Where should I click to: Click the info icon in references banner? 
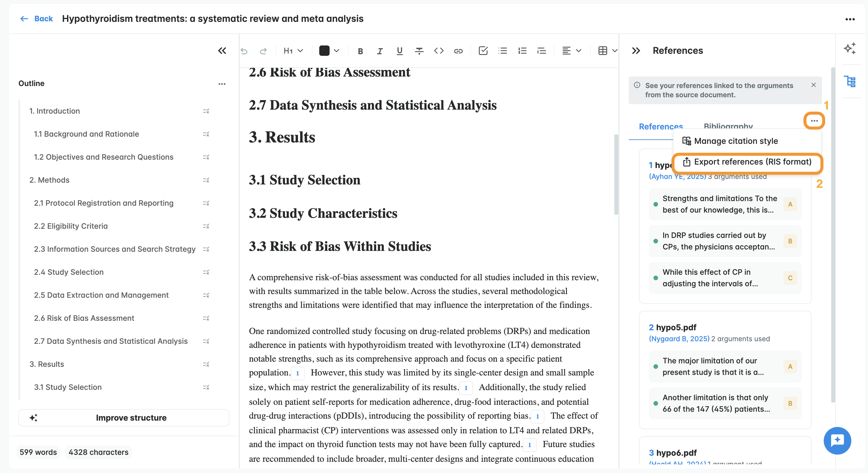pyautogui.click(x=637, y=85)
